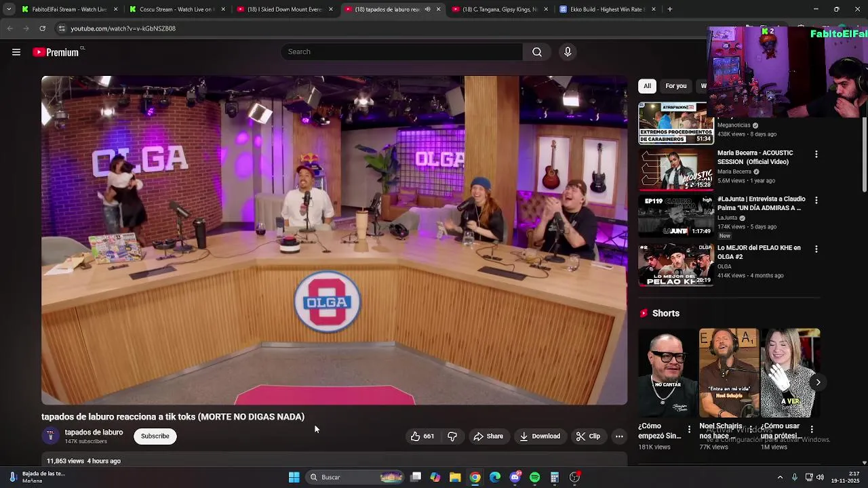Open Task View on the taskbar
This screenshot has width=868, height=488.
416,477
